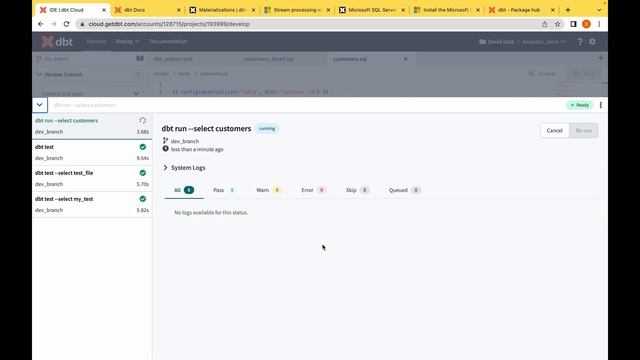The width and height of the screenshot is (640, 360).
Task: Select dbt test --select test_file entry
Action: point(92,178)
